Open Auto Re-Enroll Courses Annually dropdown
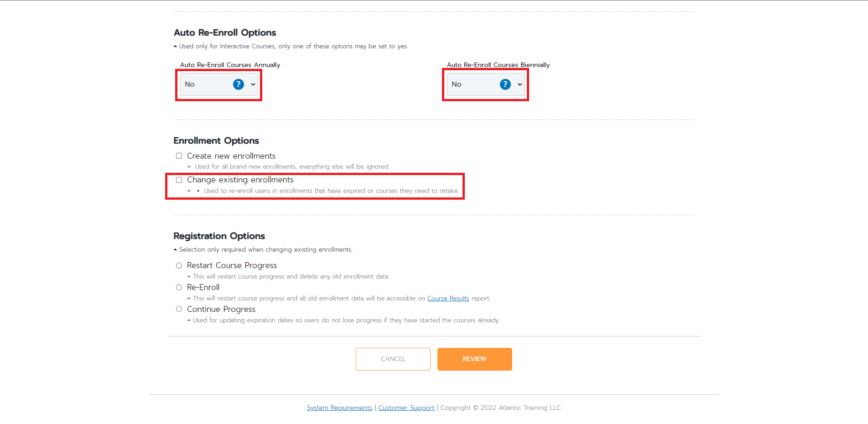 click(x=219, y=84)
